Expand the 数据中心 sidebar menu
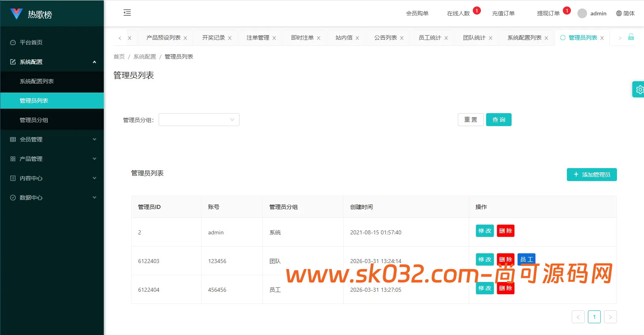644x335 pixels. coord(52,198)
